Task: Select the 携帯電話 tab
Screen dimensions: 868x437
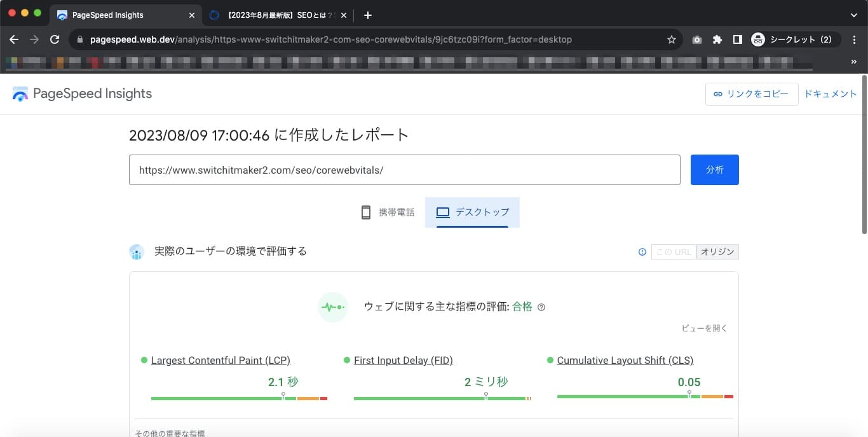Action: pos(388,212)
